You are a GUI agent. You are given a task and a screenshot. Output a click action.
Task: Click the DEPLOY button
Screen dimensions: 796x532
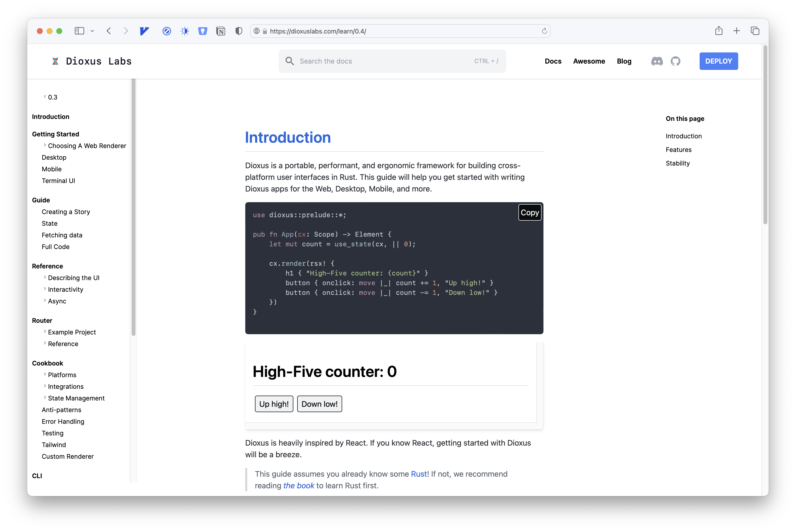tap(719, 61)
